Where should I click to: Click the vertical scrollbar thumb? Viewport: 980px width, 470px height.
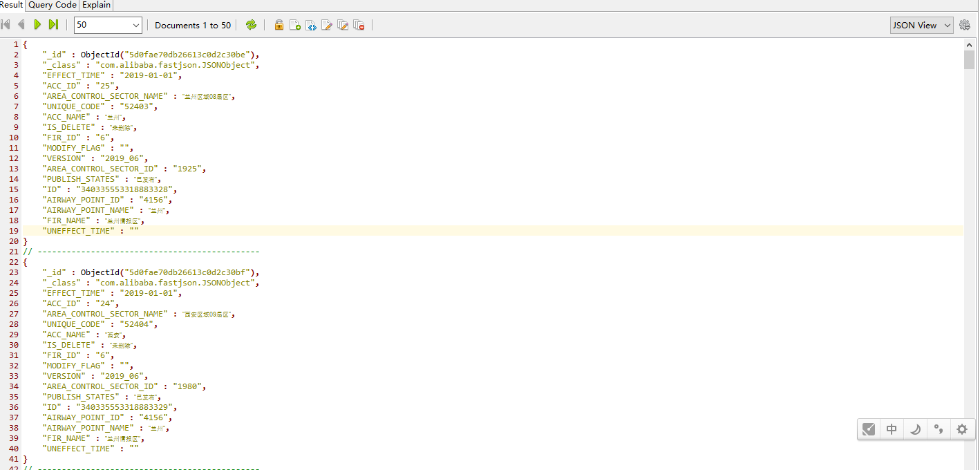pos(969,59)
